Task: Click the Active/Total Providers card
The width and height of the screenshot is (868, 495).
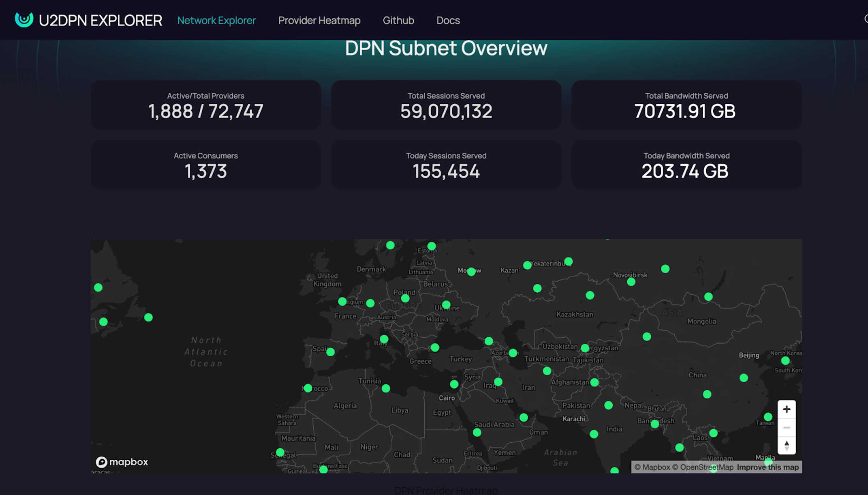Action: 206,105
